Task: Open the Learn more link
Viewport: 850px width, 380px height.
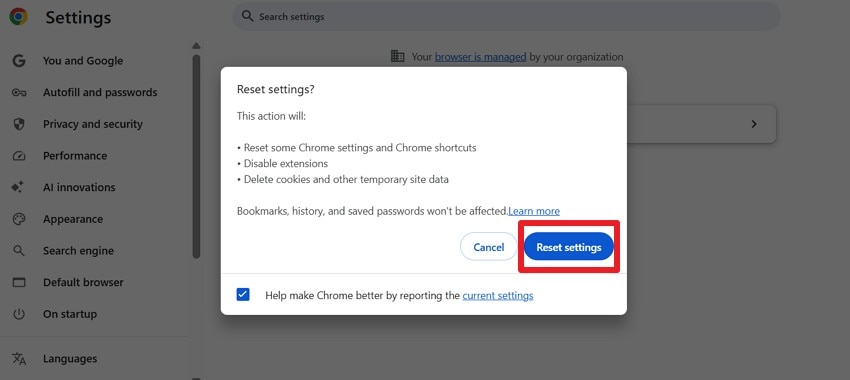Action: 534,211
